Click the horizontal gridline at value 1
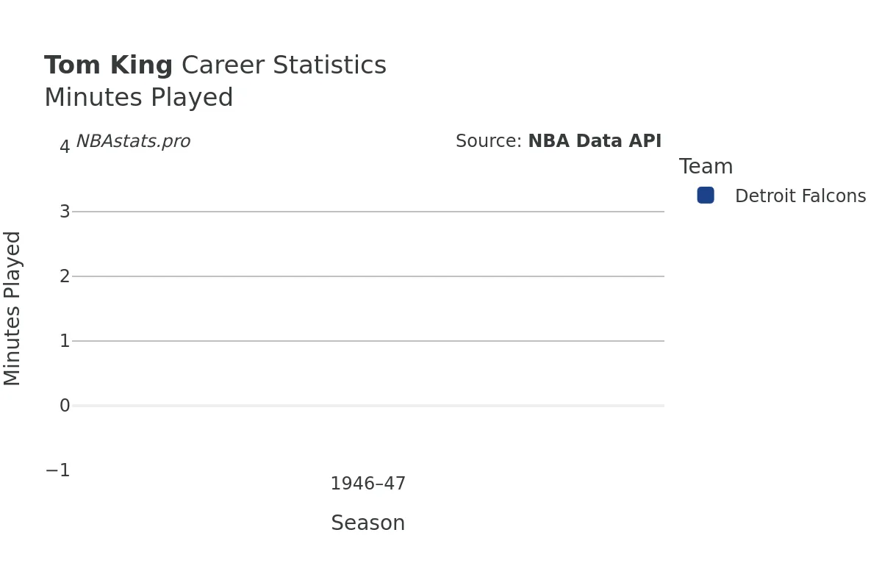The width and height of the screenshot is (882, 588). (x=367, y=341)
